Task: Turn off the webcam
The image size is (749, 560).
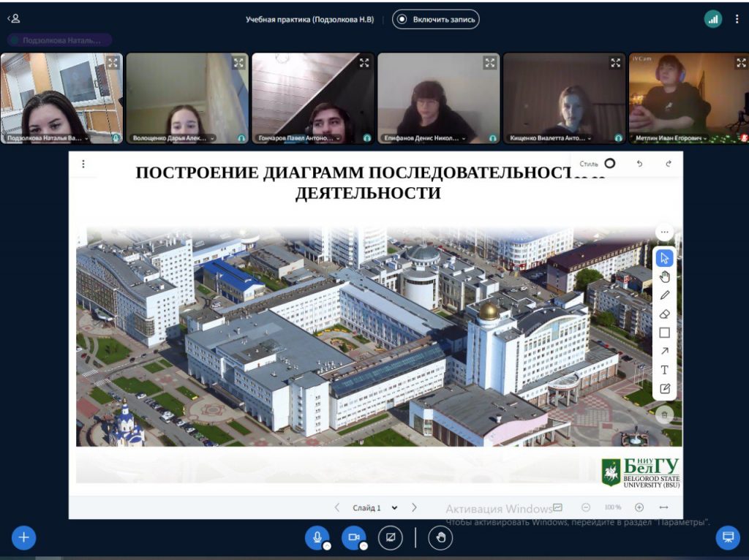Action: (353, 537)
